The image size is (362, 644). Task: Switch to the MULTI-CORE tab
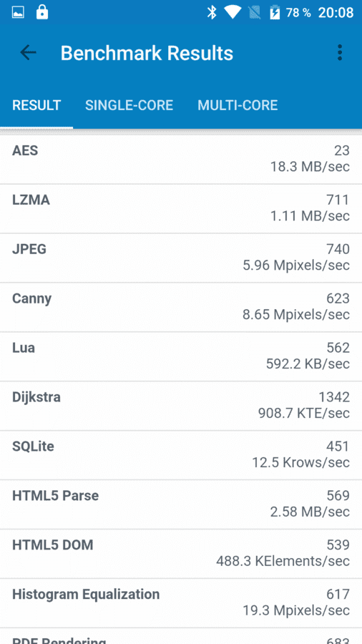238,105
